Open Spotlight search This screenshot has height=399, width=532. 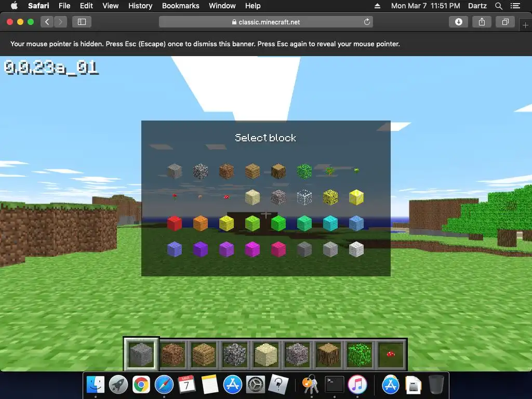tap(498, 6)
